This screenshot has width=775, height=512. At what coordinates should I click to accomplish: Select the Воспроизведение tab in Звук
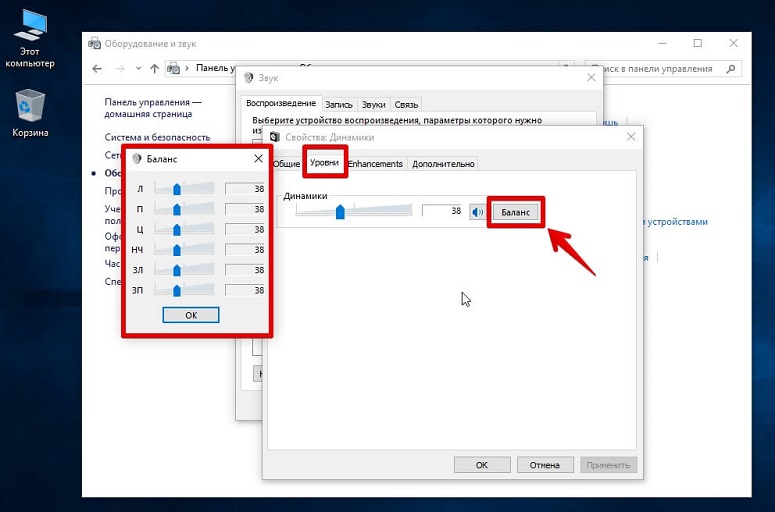(281, 103)
